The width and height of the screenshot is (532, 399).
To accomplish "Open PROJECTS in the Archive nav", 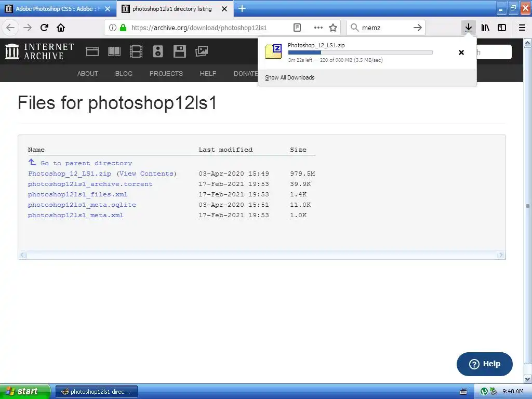I will coord(166,74).
